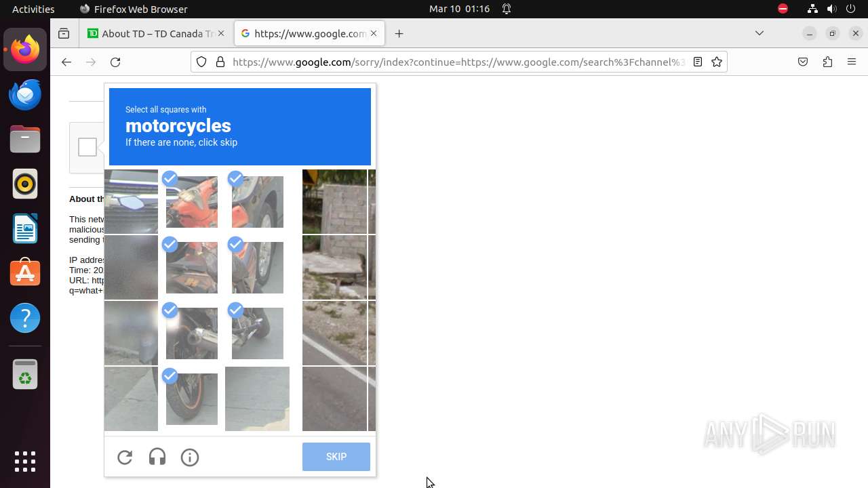868x488 pixels.
Task: Go back to previous page
Action: click(x=66, y=62)
